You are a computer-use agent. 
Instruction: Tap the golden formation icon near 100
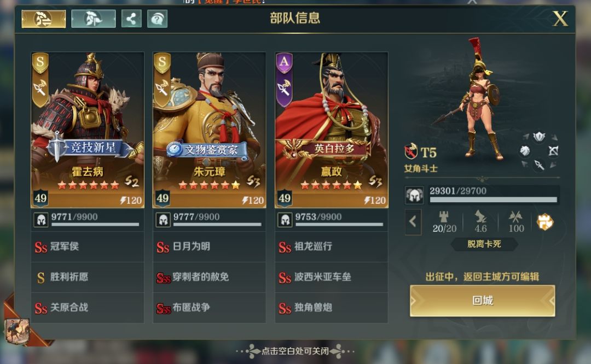click(544, 222)
